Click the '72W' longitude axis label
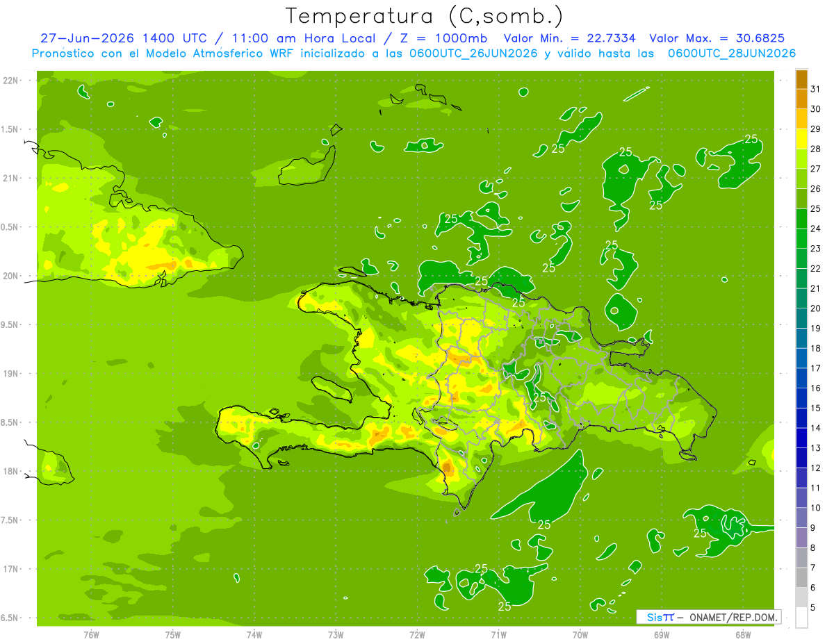834x644 pixels. pos(417,635)
